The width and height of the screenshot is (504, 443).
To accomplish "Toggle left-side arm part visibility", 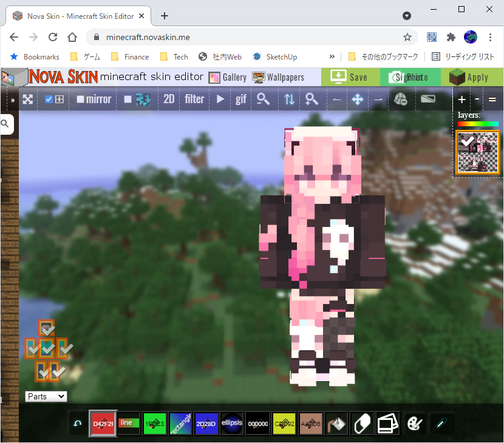I will 31,348.
